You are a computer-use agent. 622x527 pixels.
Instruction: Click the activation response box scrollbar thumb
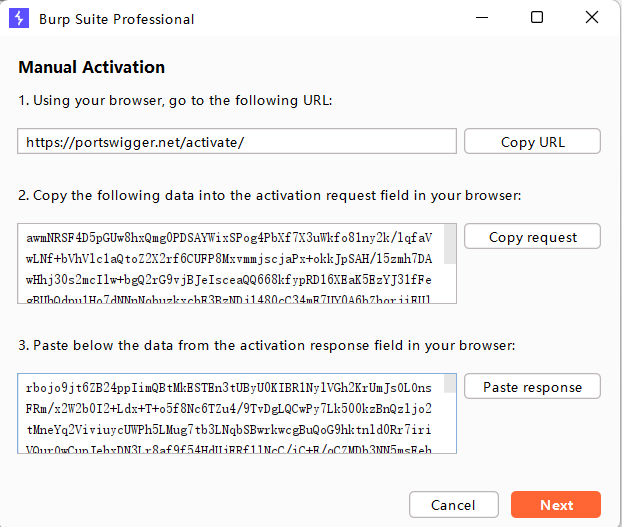tap(449, 384)
